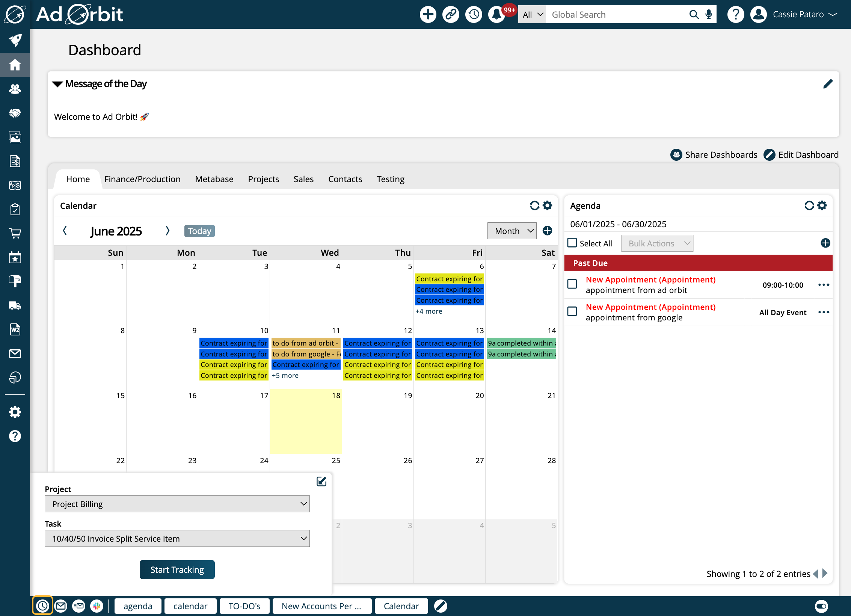Open the starred calendar icon in sidebar
Viewport: 851px width, 616px height.
point(15,257)
